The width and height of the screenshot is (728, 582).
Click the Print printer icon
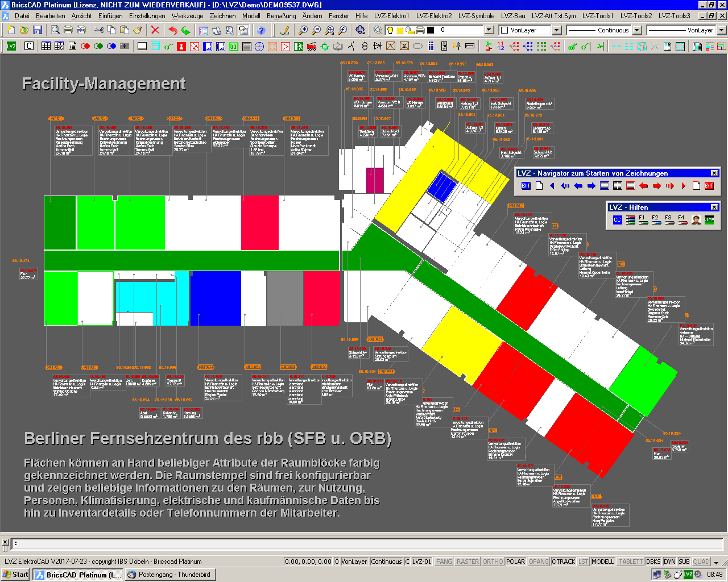pos(68,30)
